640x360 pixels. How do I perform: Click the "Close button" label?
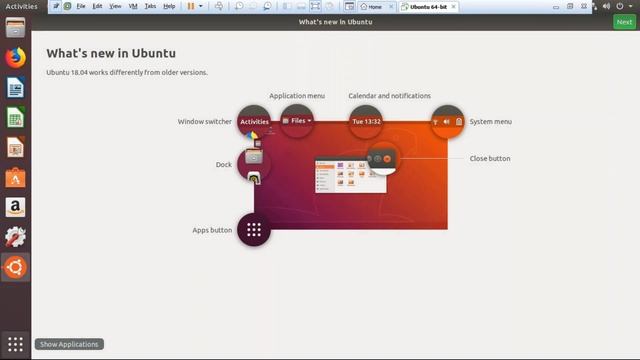coord(490,158)
